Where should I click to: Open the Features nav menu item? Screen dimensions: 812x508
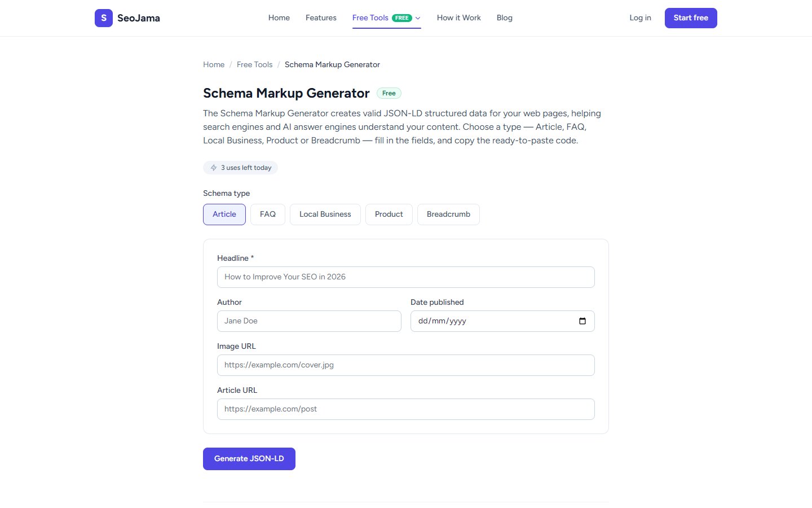click(x=321, y=18)
